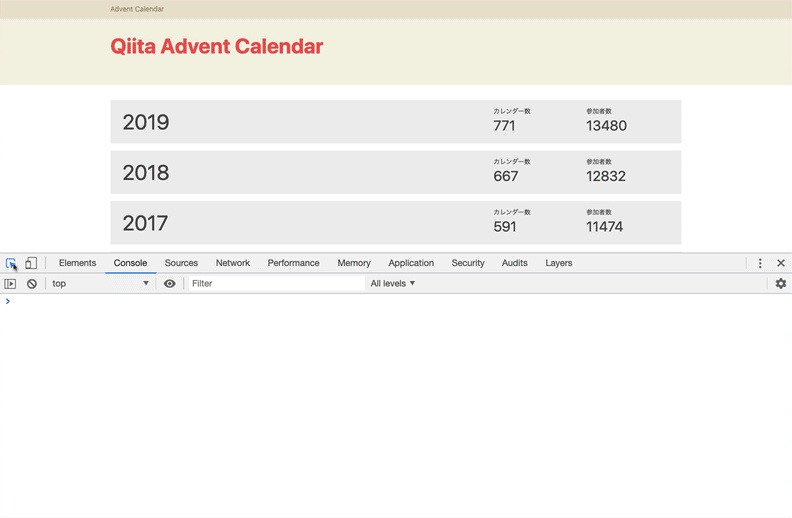Screen dimensions: 792x518
Task: Click the console Filter input field
Action: pyautogui.click(x=275, y=284)
